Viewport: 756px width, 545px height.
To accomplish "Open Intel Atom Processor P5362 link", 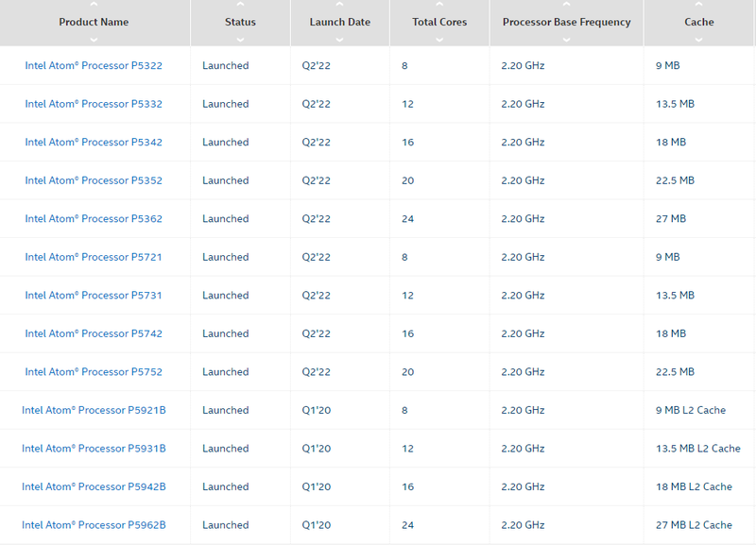I will click(94, 219).
